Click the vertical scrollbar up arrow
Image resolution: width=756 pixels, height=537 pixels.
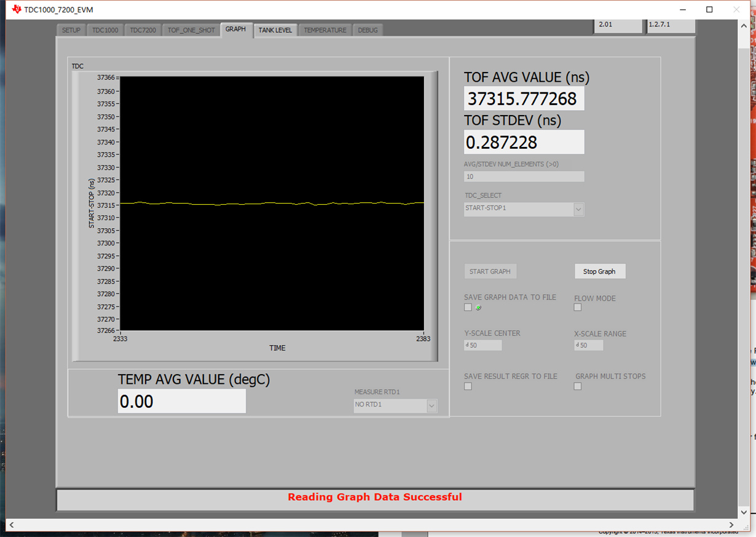pos(744,25)
